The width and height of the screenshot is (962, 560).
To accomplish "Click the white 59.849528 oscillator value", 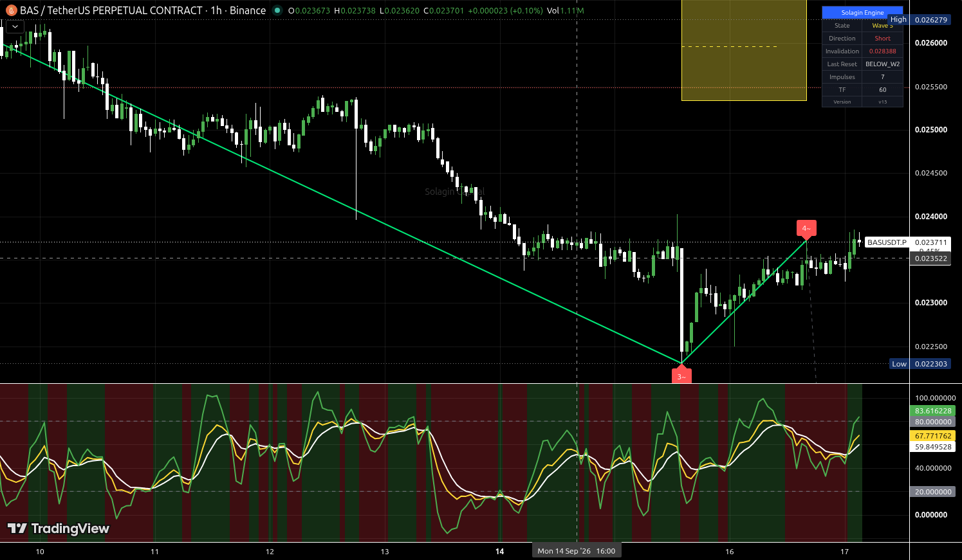I will click(x=933, y=447).
